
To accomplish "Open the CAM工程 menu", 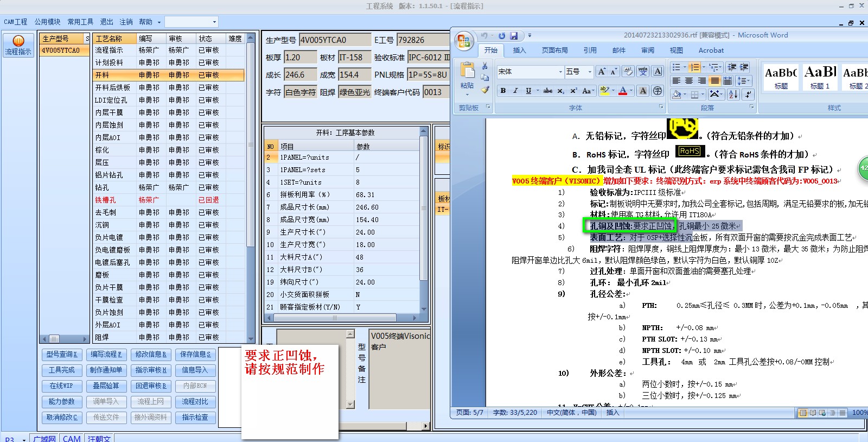I will point(16,22).
